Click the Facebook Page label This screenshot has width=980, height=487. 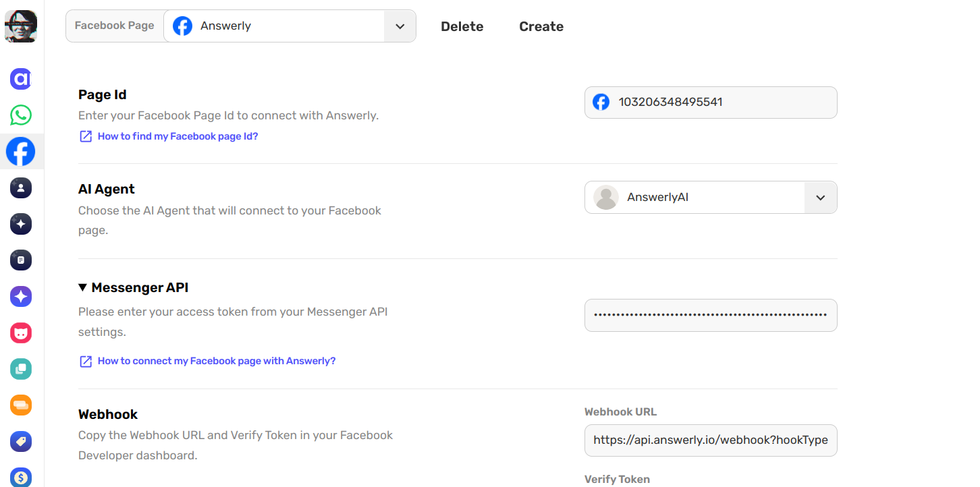(115, 26)
